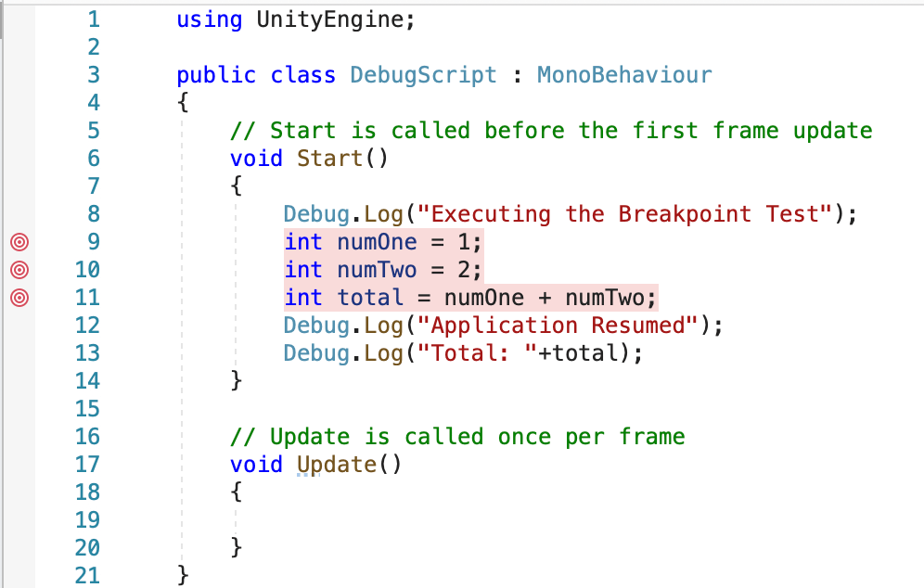Click the DebugScript class name
Screen dimensions: 924x588
tap(423, 75)
